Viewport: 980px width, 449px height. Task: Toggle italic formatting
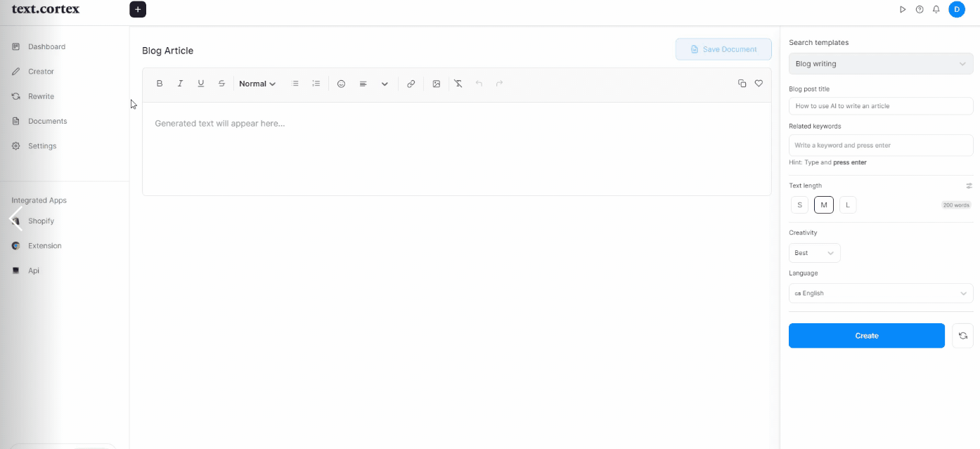coord(180,84)
